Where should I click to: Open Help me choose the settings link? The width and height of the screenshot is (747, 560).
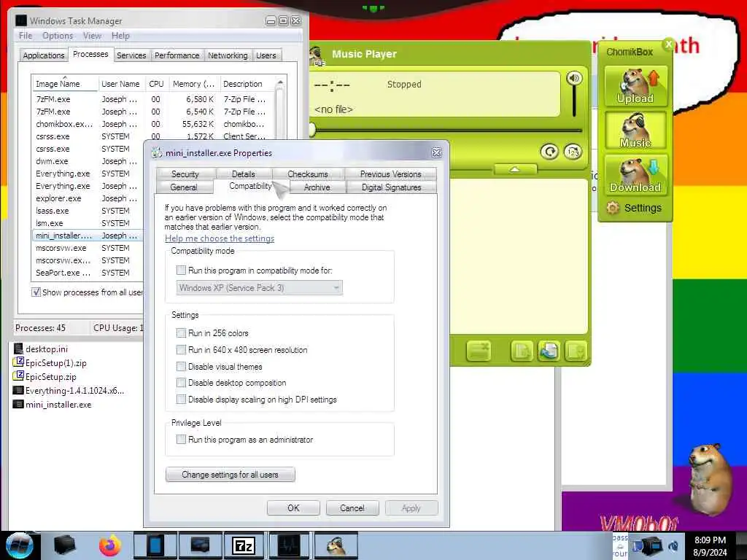220,238
